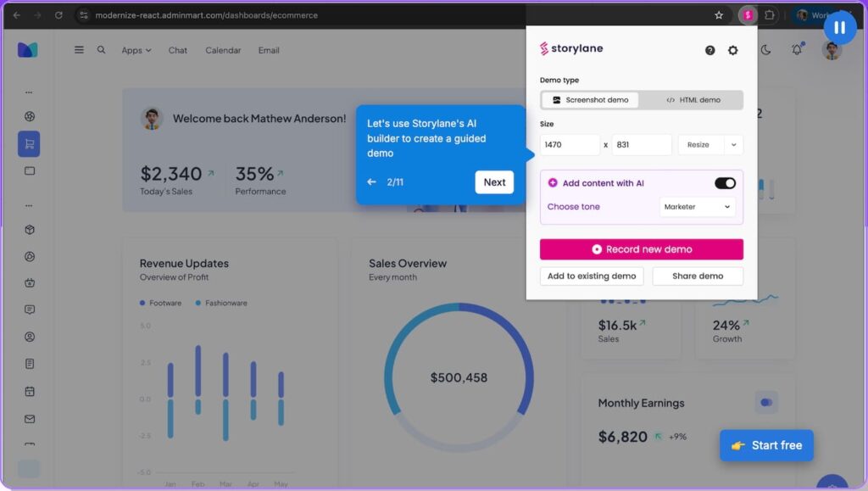
Task: Click the 2/11 step counter
Action: coord(395,182)
